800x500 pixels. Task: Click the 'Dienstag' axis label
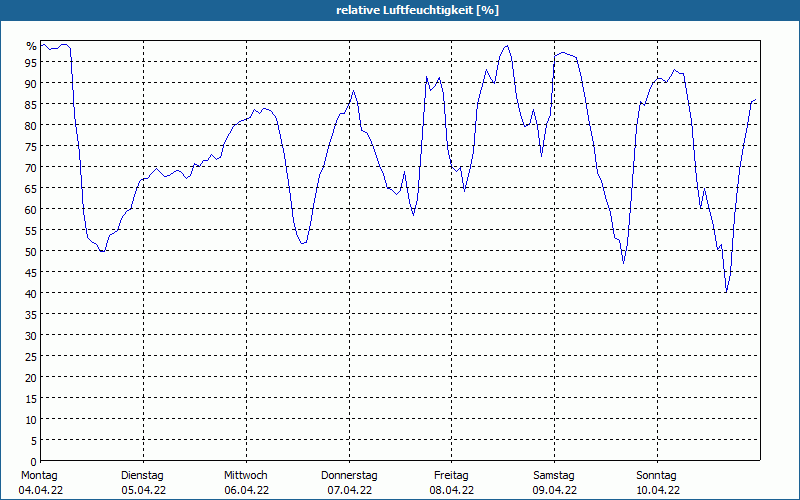pyautogui.click(x=142, y=476)
